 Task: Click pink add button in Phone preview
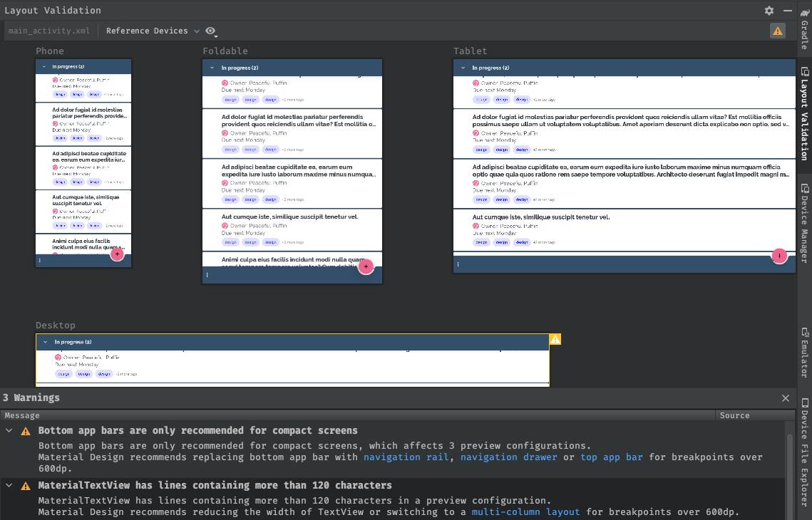117,254
